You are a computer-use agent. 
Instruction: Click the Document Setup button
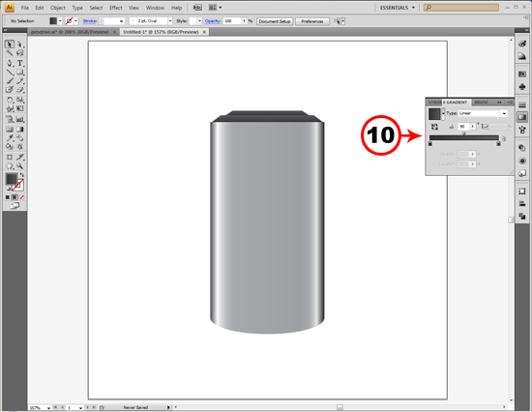click(x=275, y=21)
